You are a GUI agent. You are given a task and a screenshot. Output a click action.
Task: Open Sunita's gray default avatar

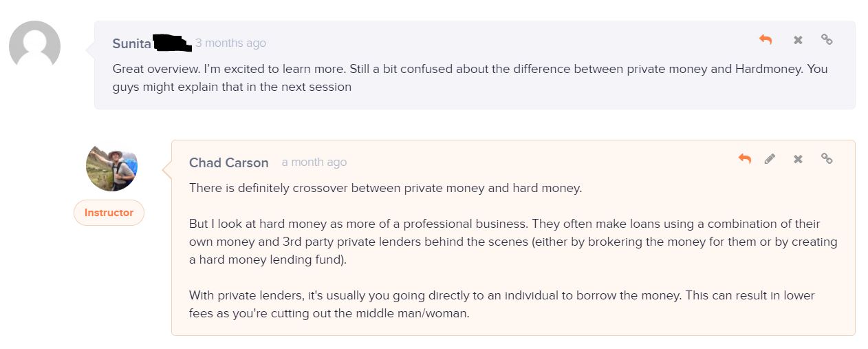coord(34,46)
